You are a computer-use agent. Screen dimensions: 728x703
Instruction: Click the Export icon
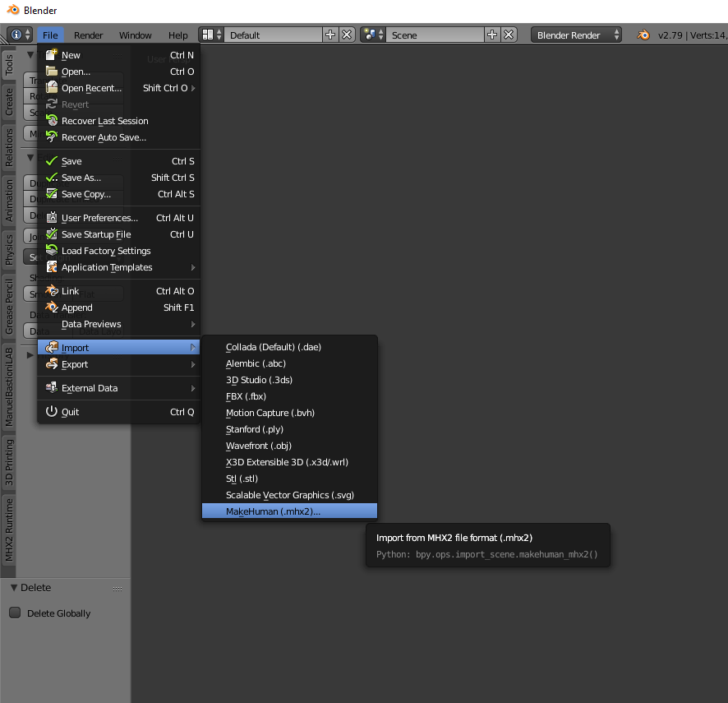(52, 363)
